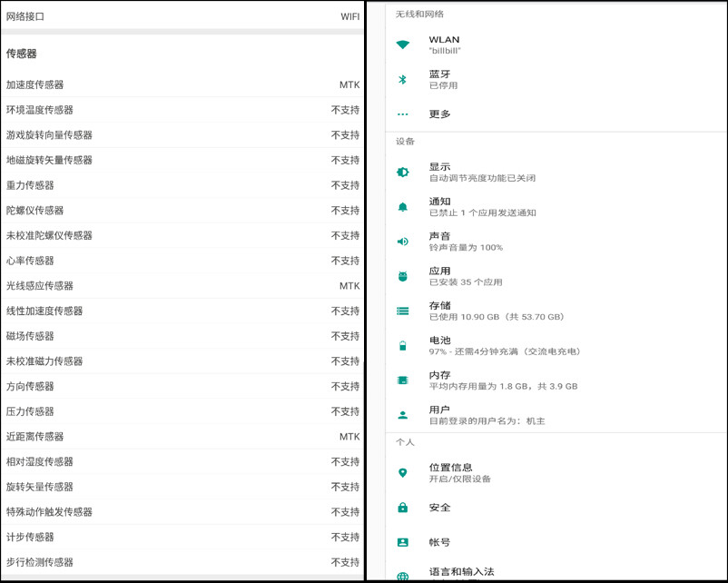Image resolution: width=728 pixels, height=583 pixels.
Task: Click 已使用 10.90 GB storage text
Action: pos(497,317)
